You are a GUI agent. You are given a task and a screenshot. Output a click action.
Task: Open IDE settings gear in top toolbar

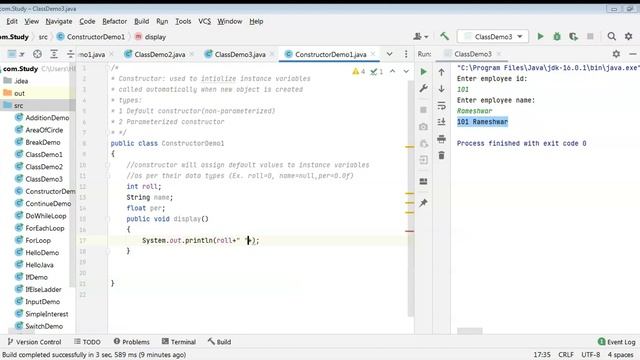coord(629,37)
